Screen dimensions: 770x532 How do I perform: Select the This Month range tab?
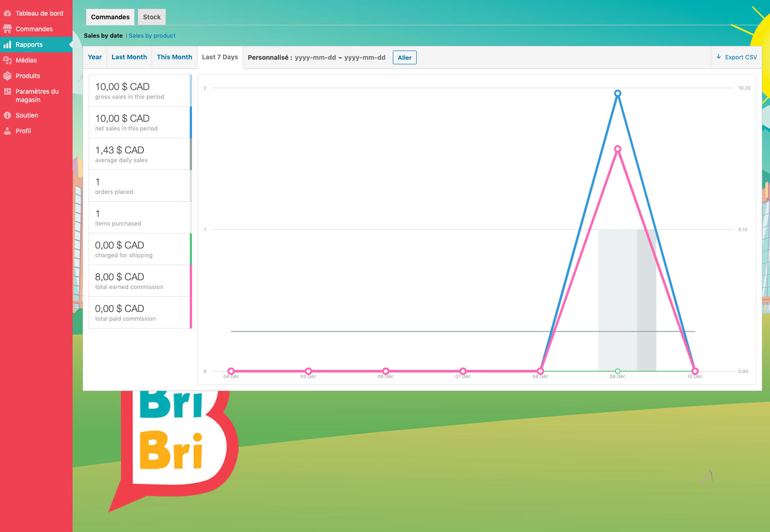175,57
